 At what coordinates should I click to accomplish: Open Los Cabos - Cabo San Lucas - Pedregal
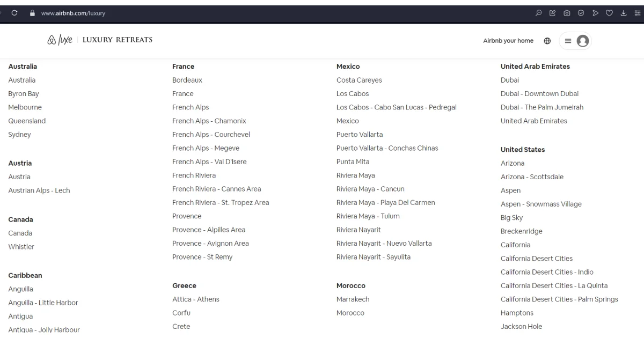tap(397, 107)
